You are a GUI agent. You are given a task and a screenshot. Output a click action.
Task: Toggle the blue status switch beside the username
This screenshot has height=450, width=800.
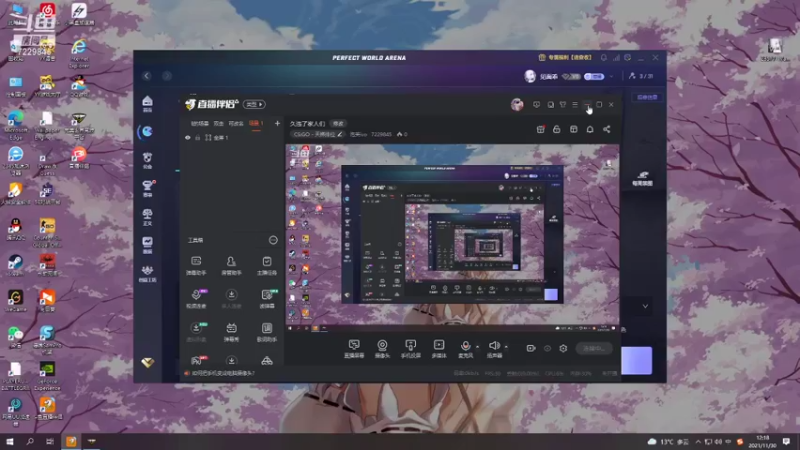594,77
